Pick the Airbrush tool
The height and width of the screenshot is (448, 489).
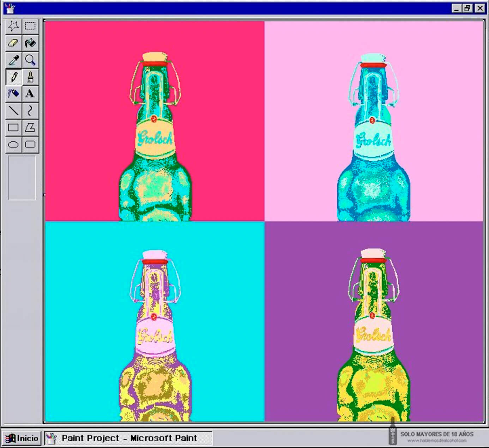13,94
